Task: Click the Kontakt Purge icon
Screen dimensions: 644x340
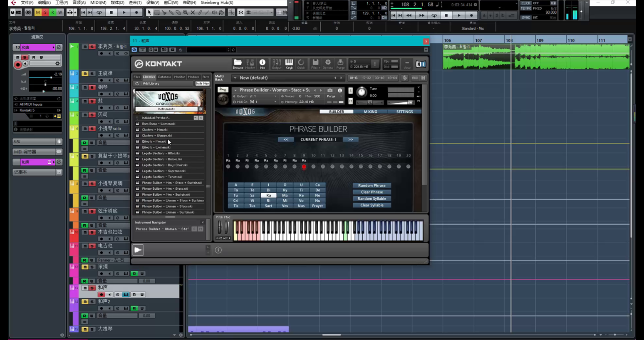Action: (340, 63)
